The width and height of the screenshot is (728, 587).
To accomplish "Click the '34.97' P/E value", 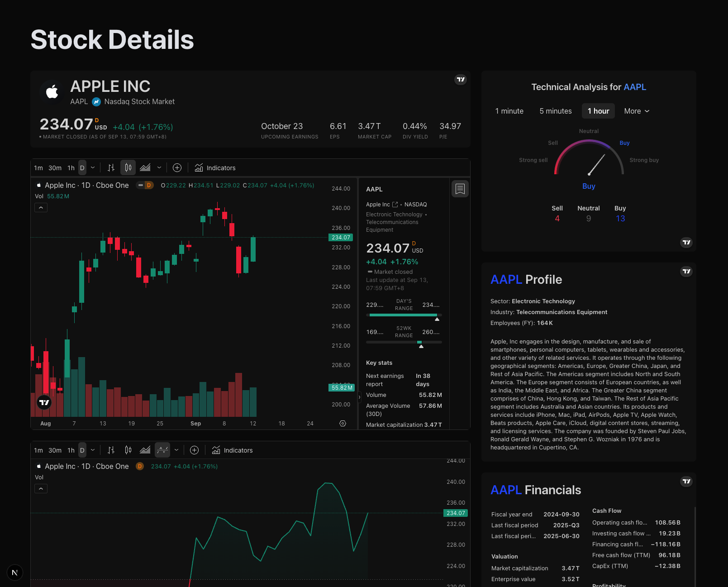I will [x=450, y=126].
